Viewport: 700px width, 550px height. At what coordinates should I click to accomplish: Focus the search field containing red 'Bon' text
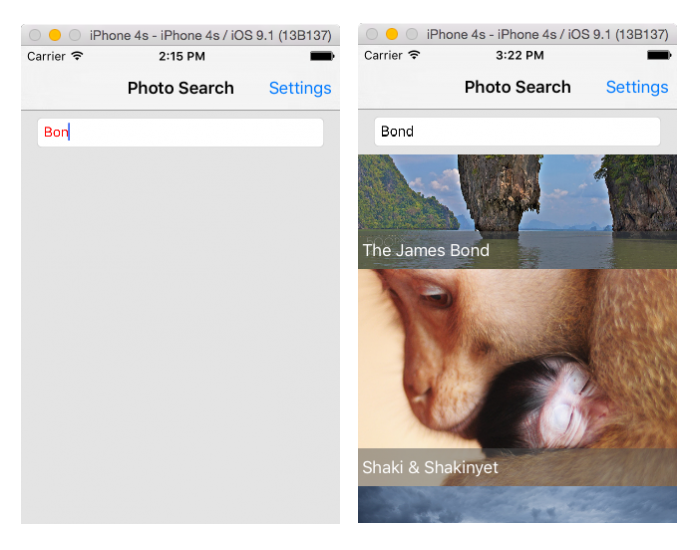click(180, 132)
